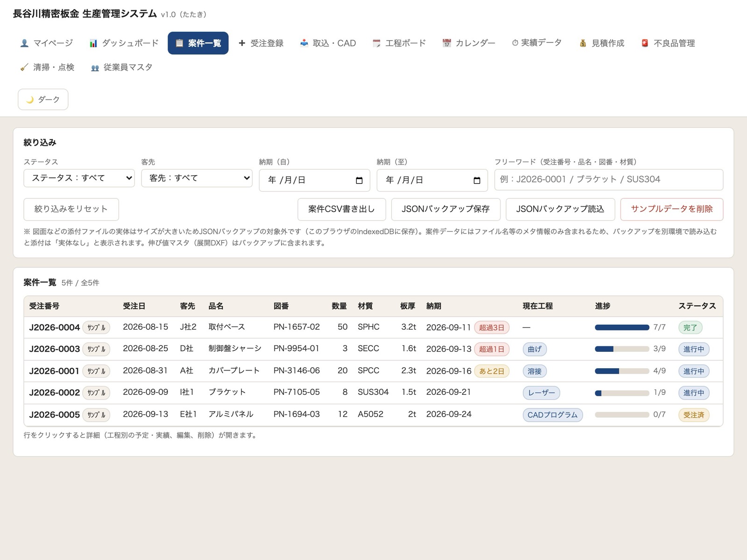Image resolution: width=747 pixels, height=560 pixels.
Task: Click the 取込・CAD inbox tray icon
Action: coord(304,43)
